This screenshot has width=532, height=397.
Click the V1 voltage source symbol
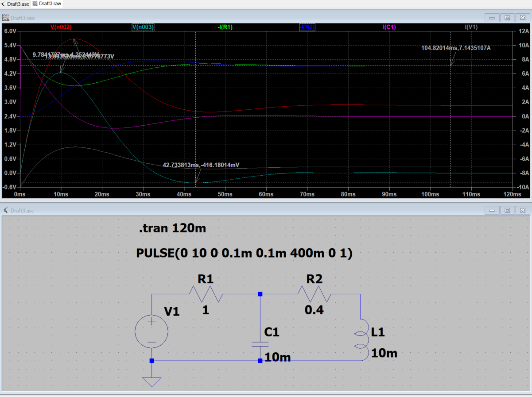[151, 332]
